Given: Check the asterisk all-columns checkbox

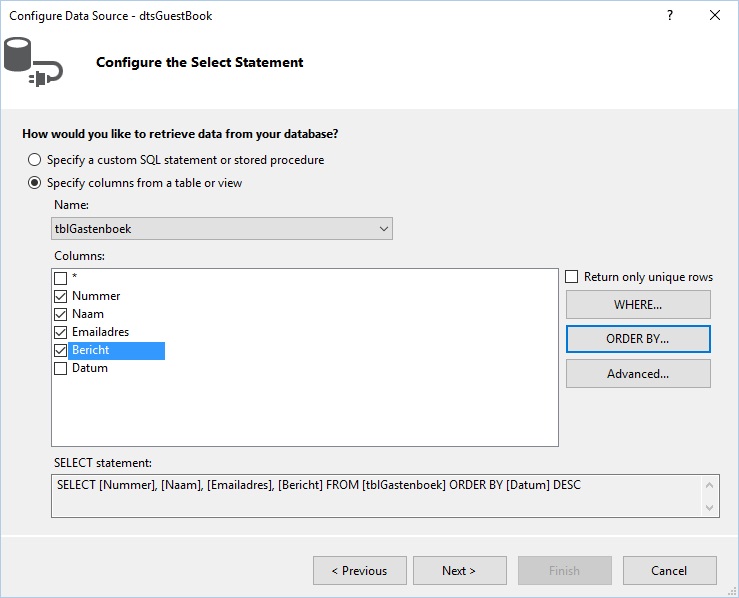Looking at the screenshot, I should [60, 278].
